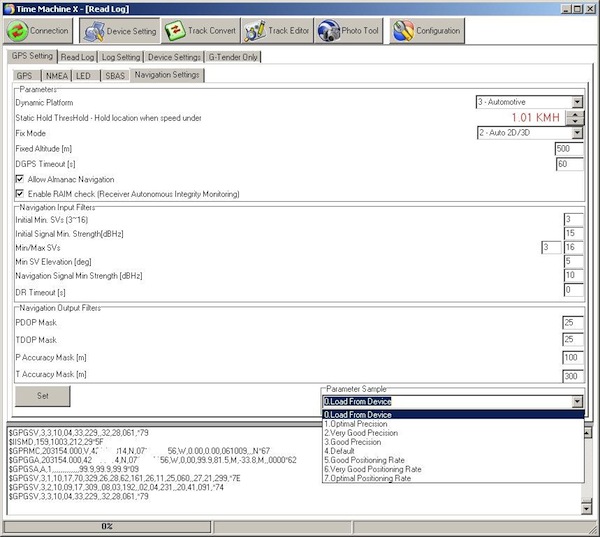The width and height of the screenshot is (600, 537).
Task: Click the Initial Min. SVs field
Action: click(x=573, y=219)
